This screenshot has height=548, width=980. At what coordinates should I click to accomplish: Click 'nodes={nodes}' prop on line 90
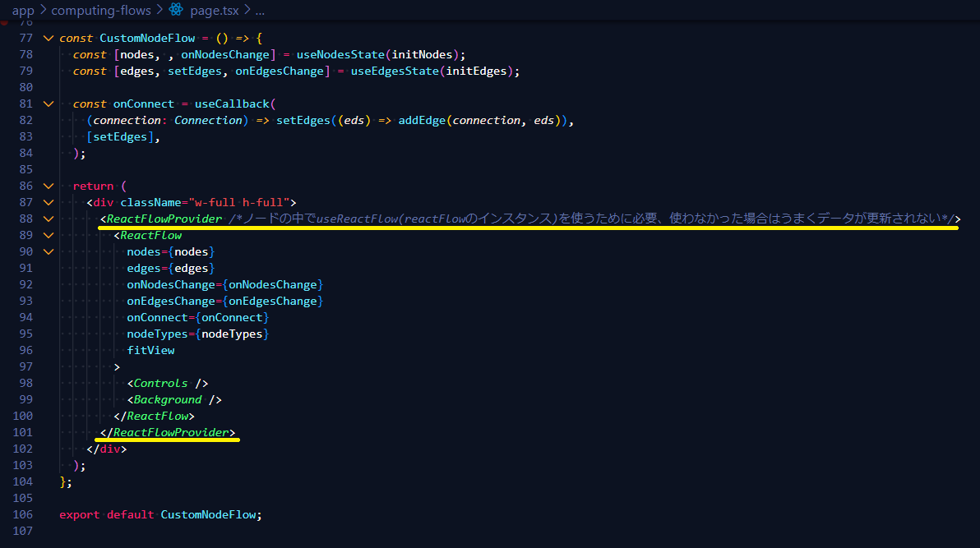pyautogui.click(x=171, y=251)
